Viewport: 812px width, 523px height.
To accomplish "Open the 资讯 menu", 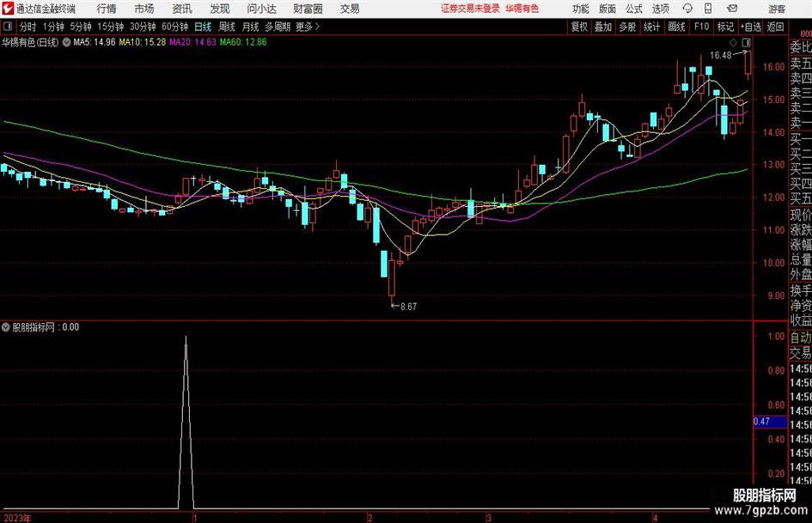I will click(x=182, y=9).
